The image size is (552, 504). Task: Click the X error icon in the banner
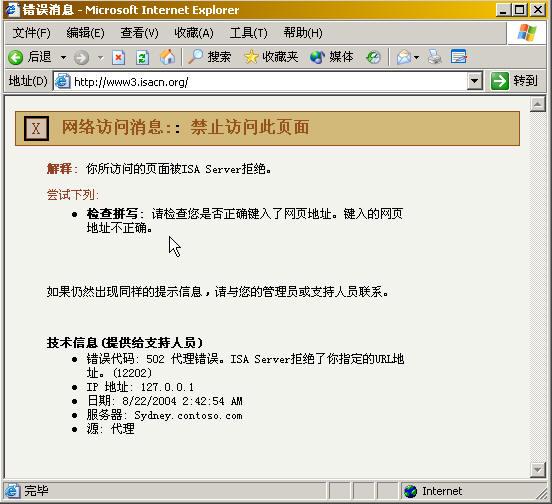tap(36, 128)
